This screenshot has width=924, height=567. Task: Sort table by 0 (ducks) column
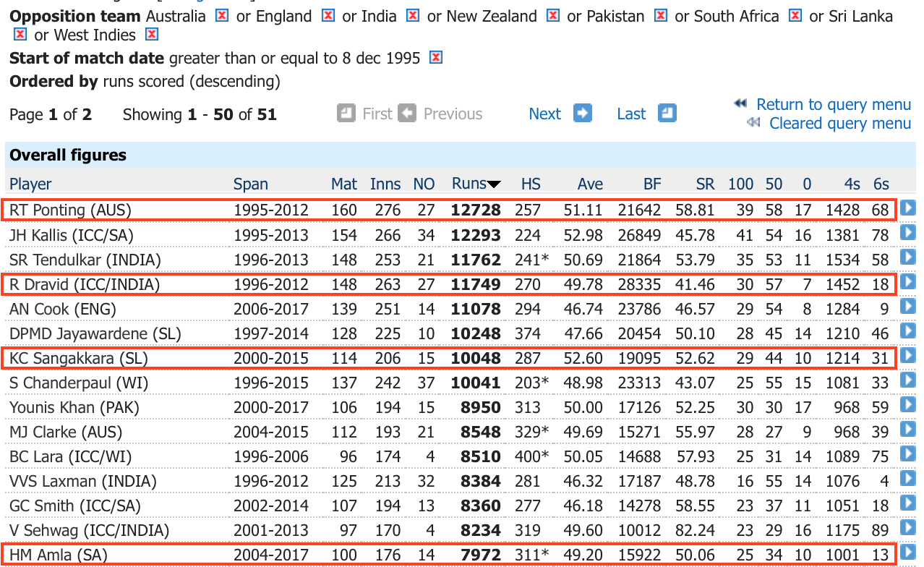807,184
